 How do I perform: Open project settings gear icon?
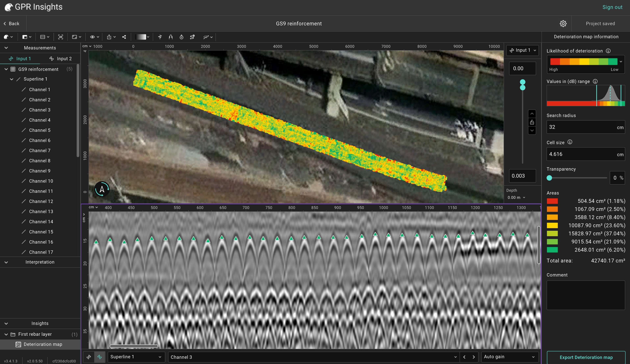(563, 24)
